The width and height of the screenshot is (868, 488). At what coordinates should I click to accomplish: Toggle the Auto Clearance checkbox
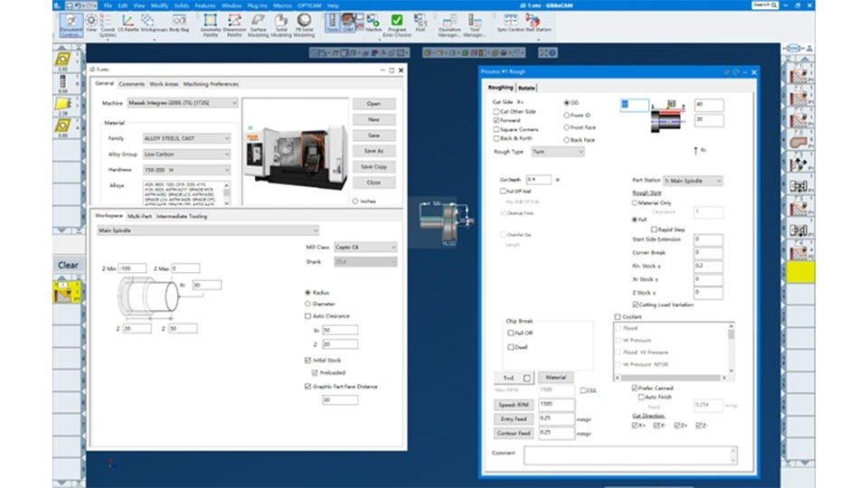tap(307, 316)
